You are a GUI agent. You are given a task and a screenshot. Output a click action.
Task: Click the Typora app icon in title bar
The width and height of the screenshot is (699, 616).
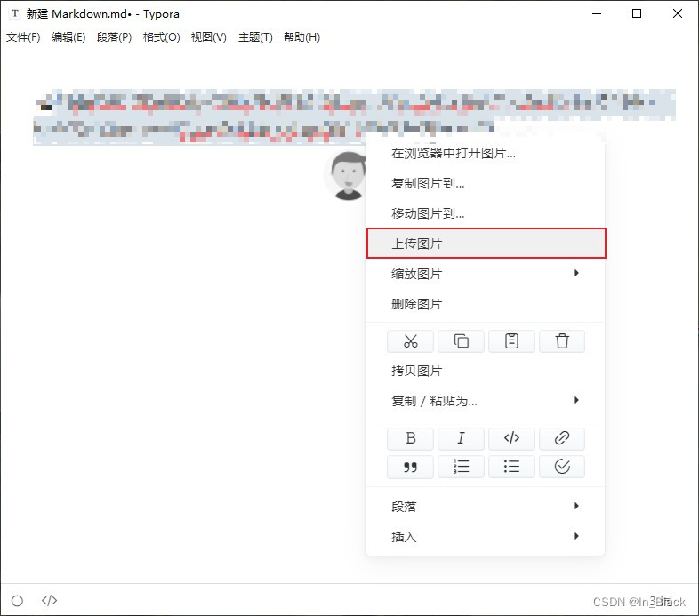coord(15,13)
